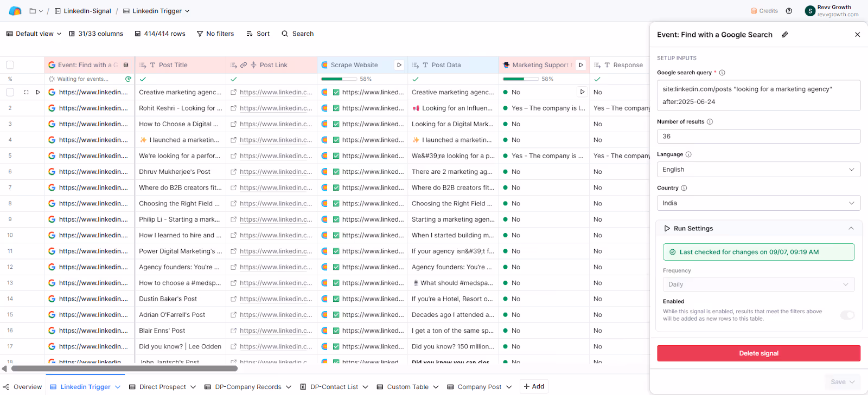Click the 31/33 columns button
The height and width of the screenshot is (395, 868).
[x=96, y=34]
